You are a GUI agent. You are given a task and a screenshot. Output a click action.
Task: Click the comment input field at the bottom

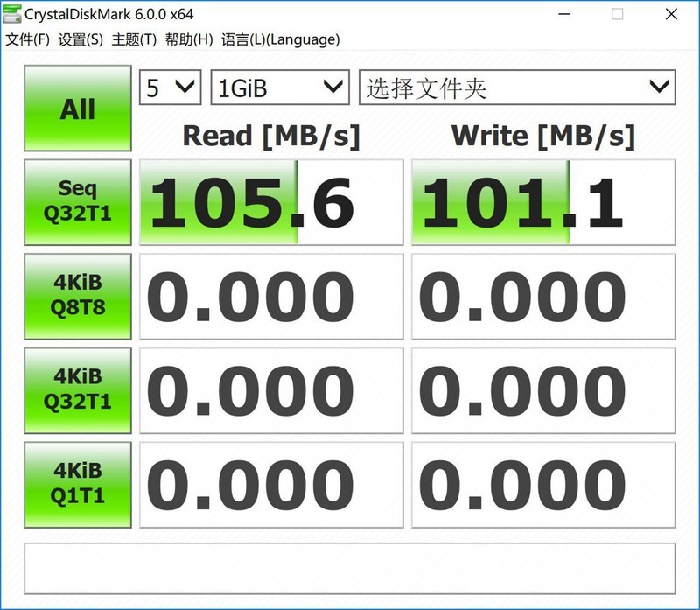click(350, 569)
